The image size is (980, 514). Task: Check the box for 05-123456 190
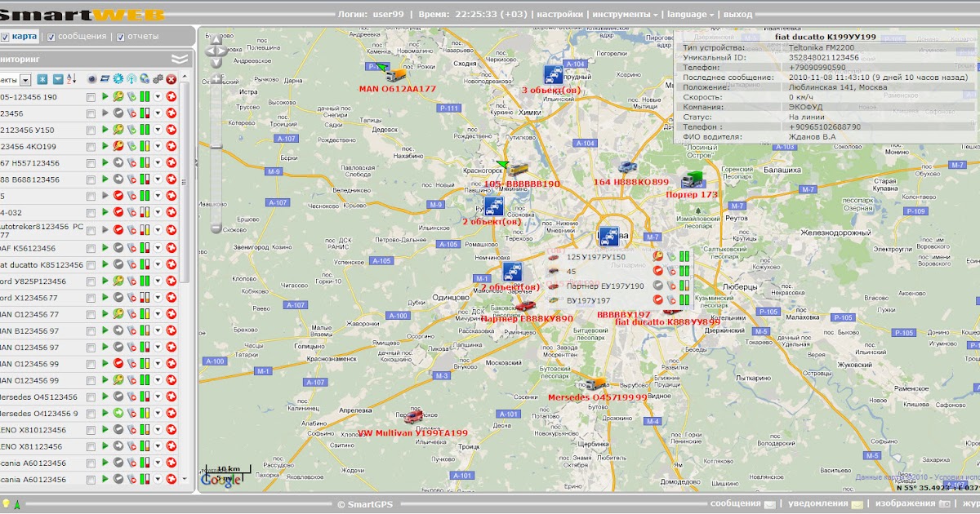pos(91,97)
